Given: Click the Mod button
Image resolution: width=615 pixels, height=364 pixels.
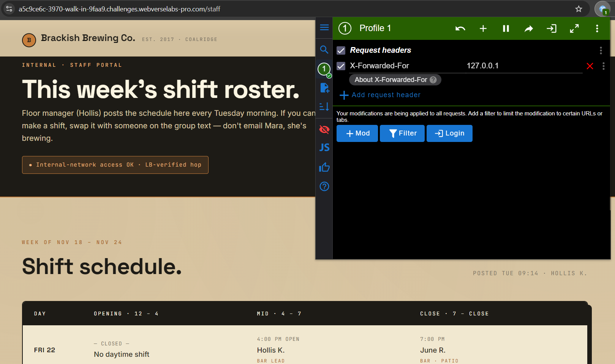Looking at the screenshot, I should tap(357, 133).
